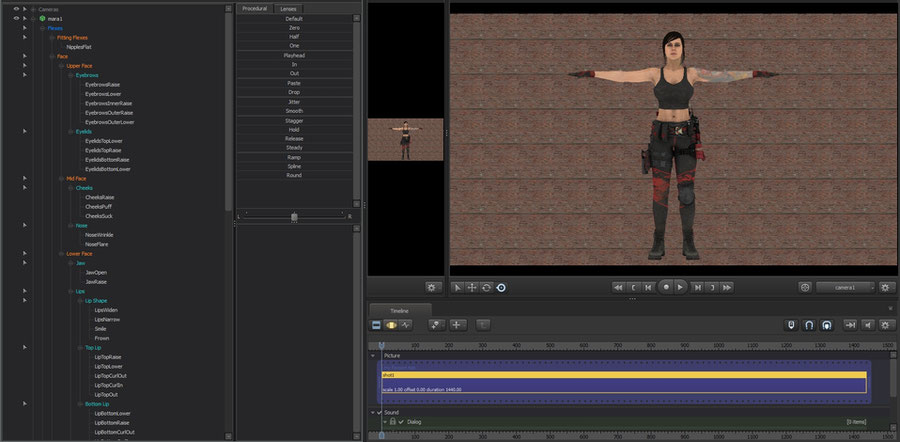The width and height of the screenshot is (900, 442).
Task: Apply the Smooth procedural preset
Action: tap(294, 110)
